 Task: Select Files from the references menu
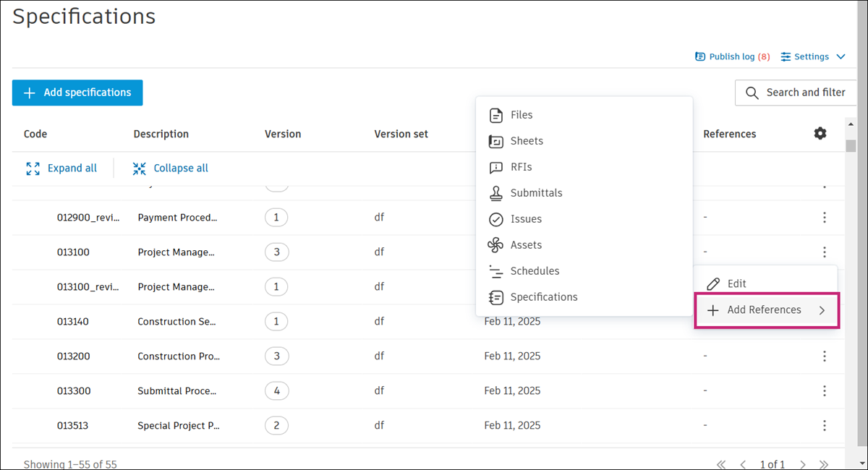[522, 115]
